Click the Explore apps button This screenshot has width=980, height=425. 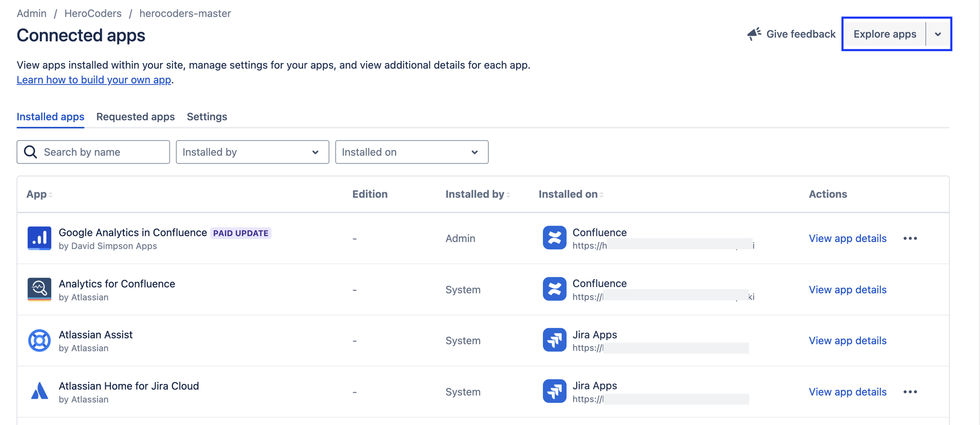click(x=884, y=34)
